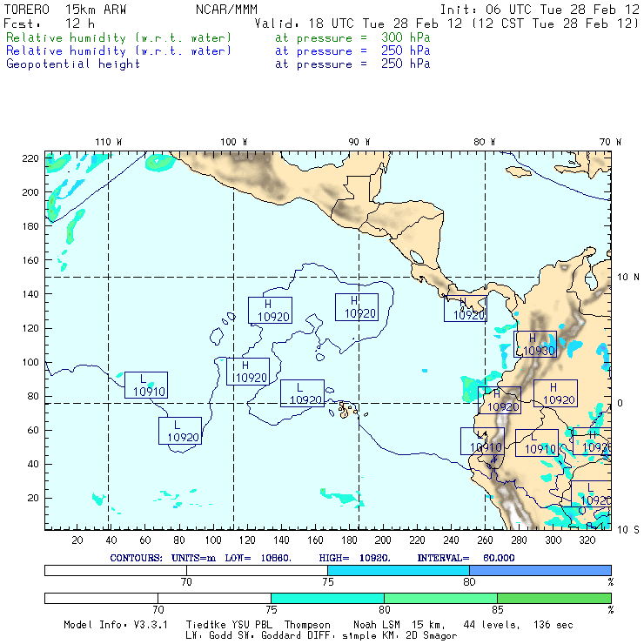Click the light green 80–85% lower bar segment

pyautogui.click(x=440, y=598)
